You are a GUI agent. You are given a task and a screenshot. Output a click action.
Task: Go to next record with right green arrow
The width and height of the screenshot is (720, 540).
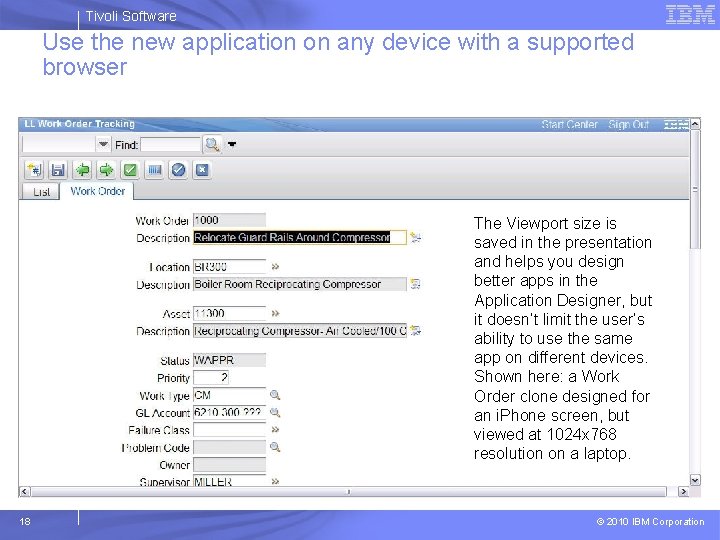107,170
